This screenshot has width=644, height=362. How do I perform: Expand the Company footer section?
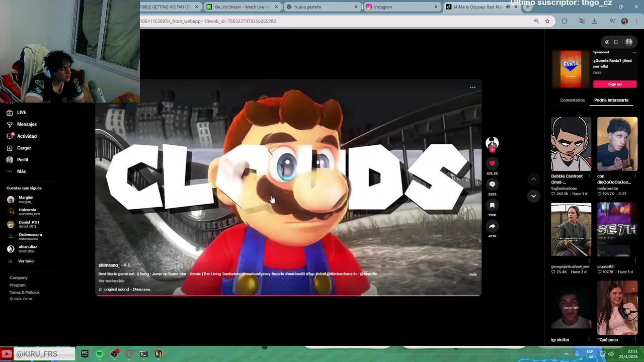tap(19, 278)
